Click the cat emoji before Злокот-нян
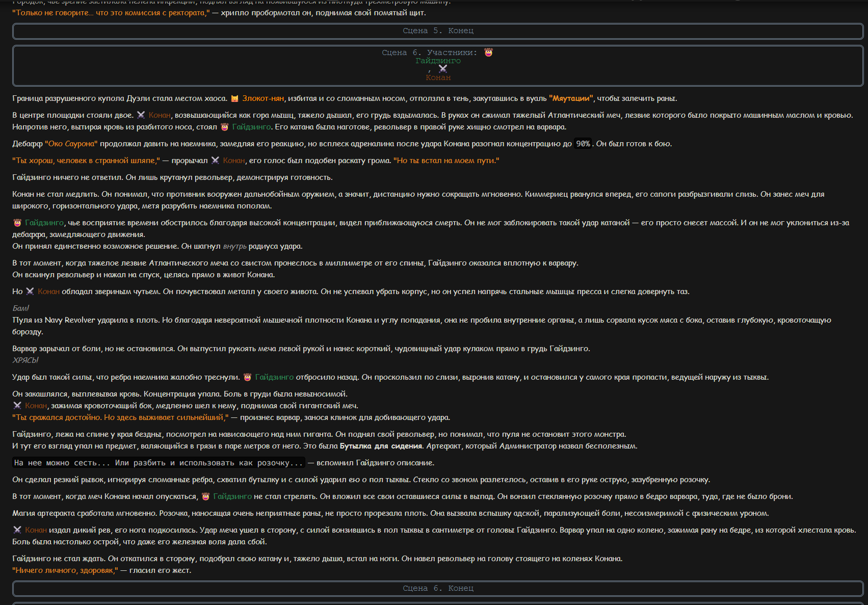 (234, 98)
